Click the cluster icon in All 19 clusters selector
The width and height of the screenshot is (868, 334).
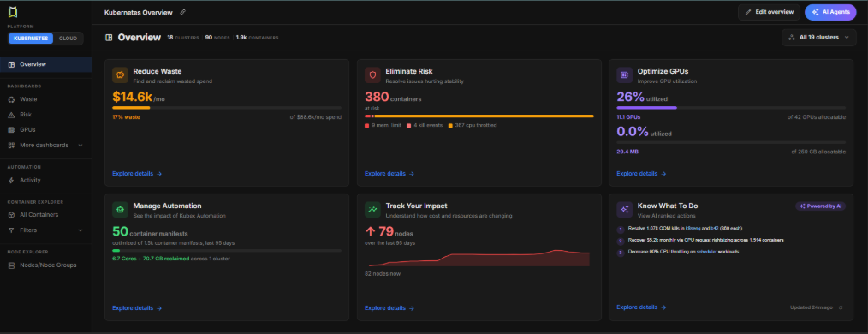point(792,38)
